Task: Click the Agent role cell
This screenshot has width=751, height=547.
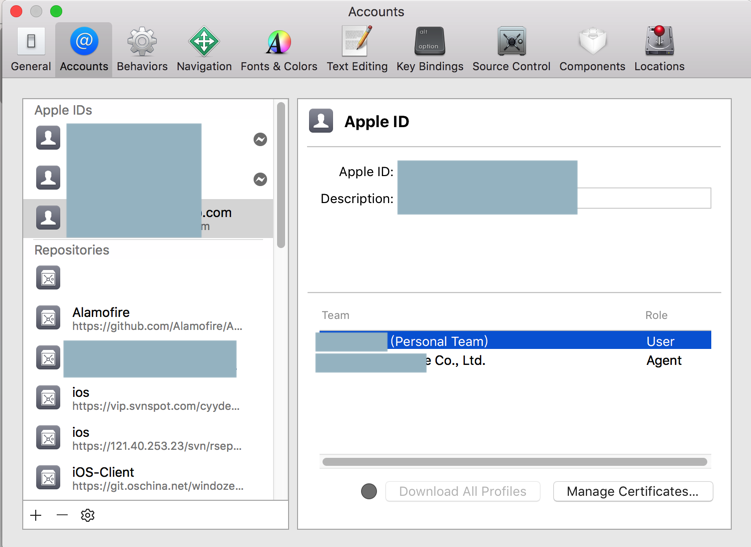Action: click(663, 360)
